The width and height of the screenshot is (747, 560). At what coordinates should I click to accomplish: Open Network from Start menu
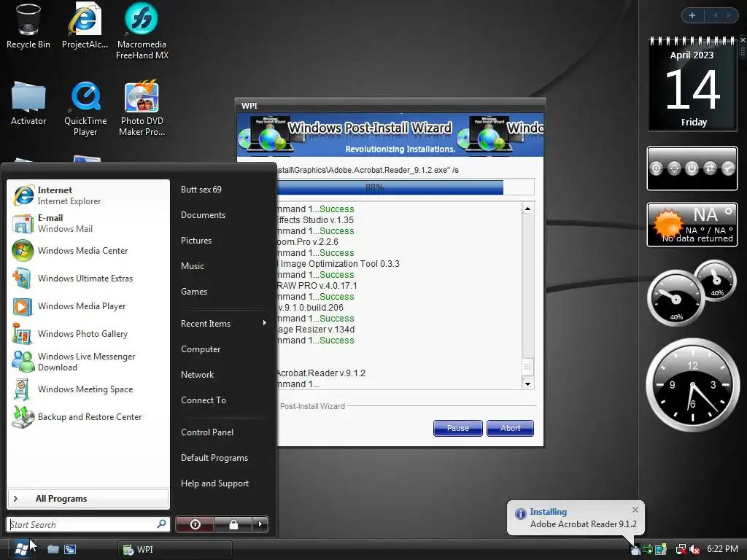point(197,374)
